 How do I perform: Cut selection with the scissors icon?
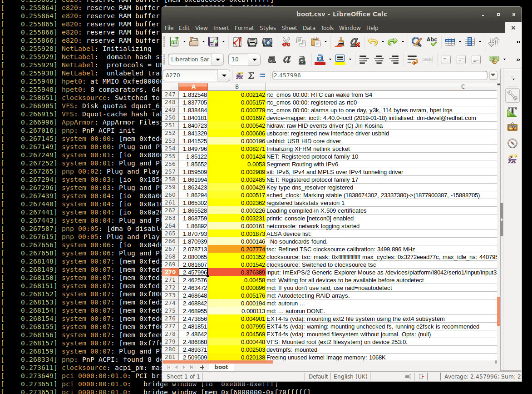pyautogui.click(x=286, y=42)
